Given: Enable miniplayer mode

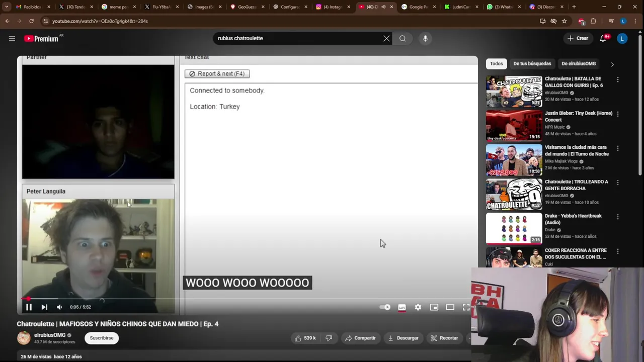Looking at the screenshot, I should pyautogui.click(x=434, y=307).
